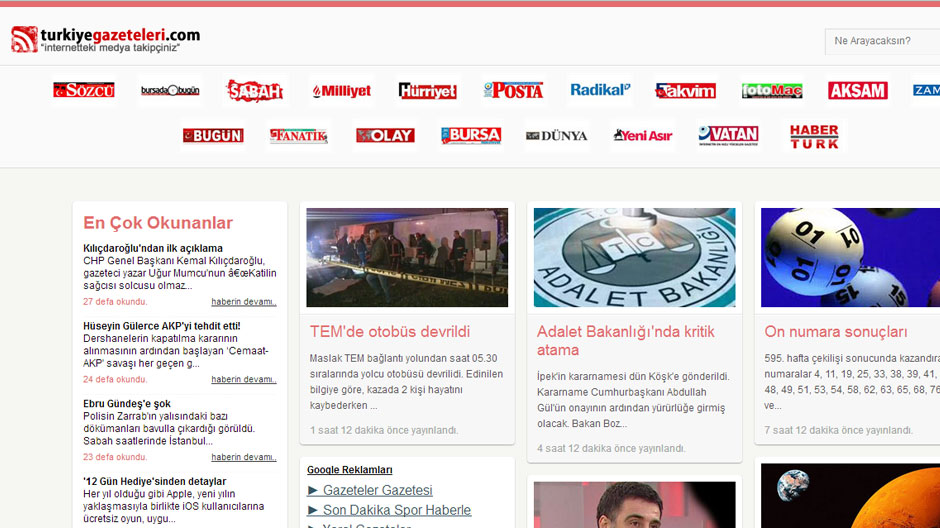Open the Olay newspaper logo
This screenshot has height=528, width=940.
(x=385, y=135)
